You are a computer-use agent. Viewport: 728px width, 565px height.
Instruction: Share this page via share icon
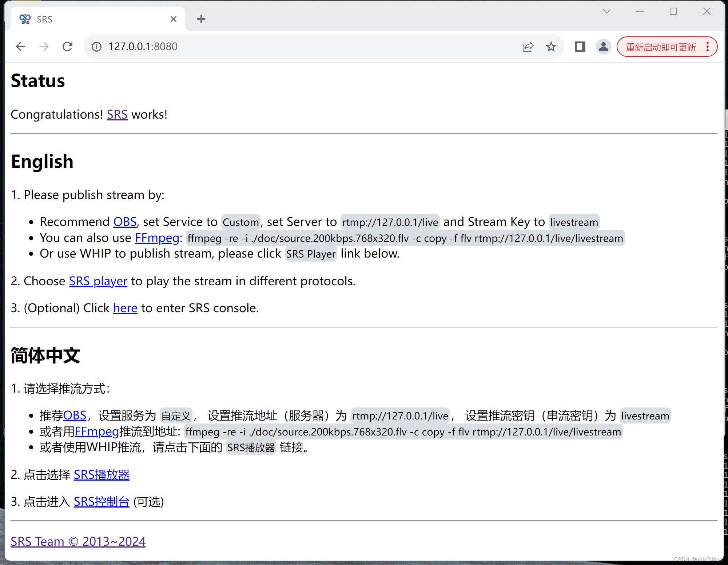(528, 47)
